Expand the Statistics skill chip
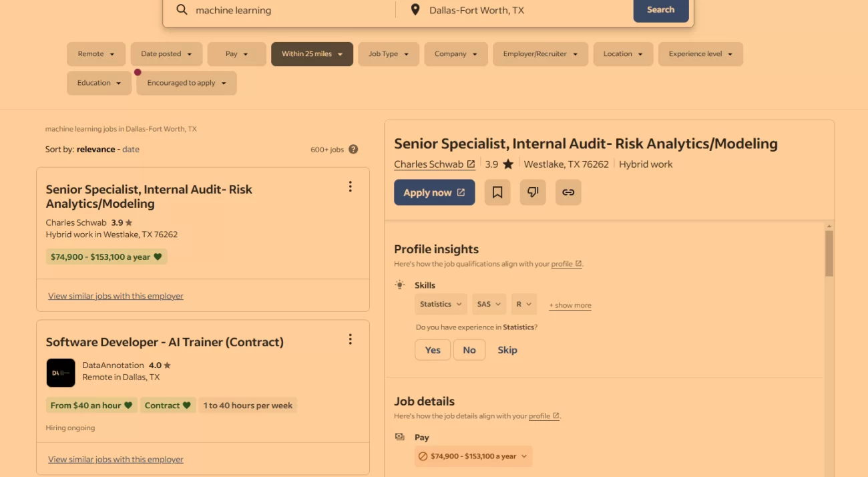Image resolution: width=868 pixels, height=477 pixels. click(441, 304)
